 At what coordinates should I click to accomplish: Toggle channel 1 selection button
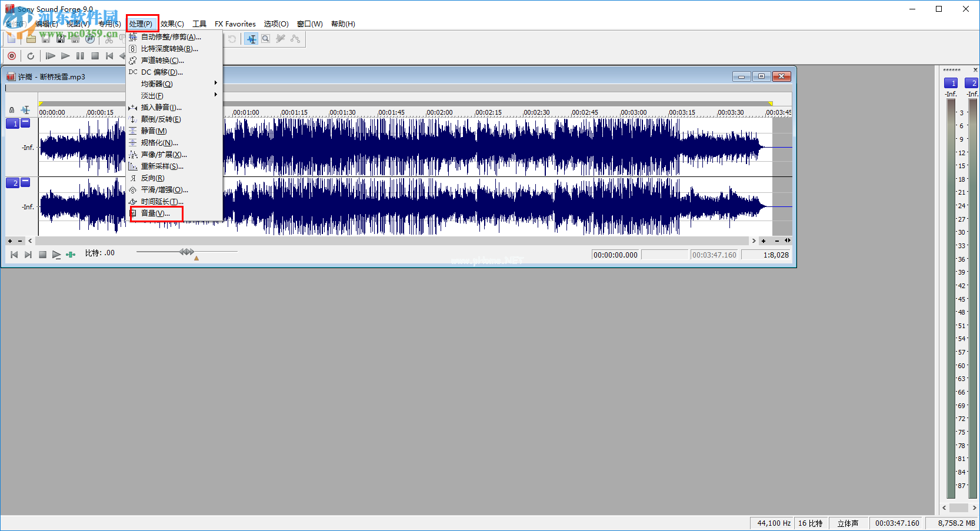(x=13, y=123)
